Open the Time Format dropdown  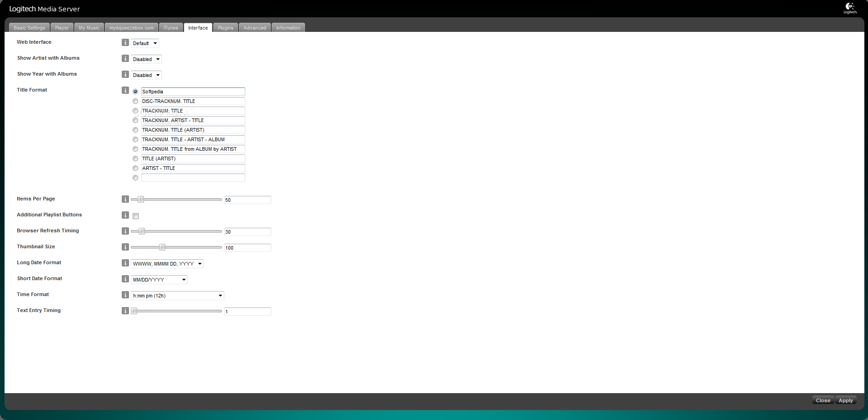(x=177, y=296)
